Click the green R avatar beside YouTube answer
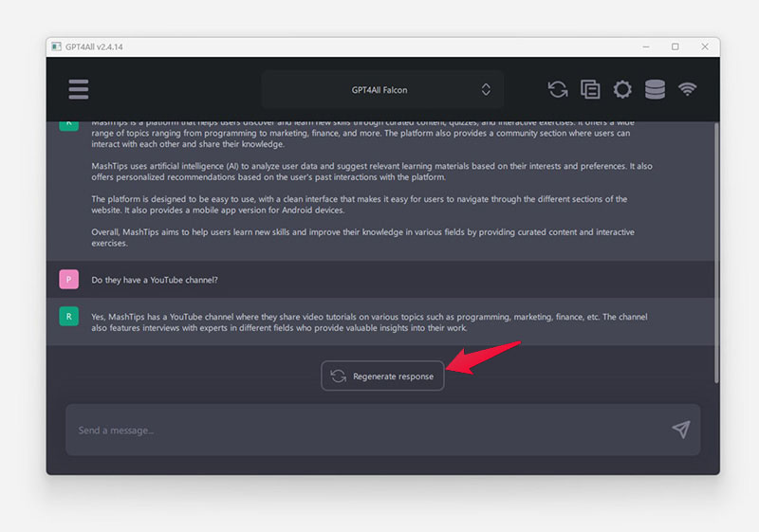This screenshot has width=759, height=532. pos(68,317)
